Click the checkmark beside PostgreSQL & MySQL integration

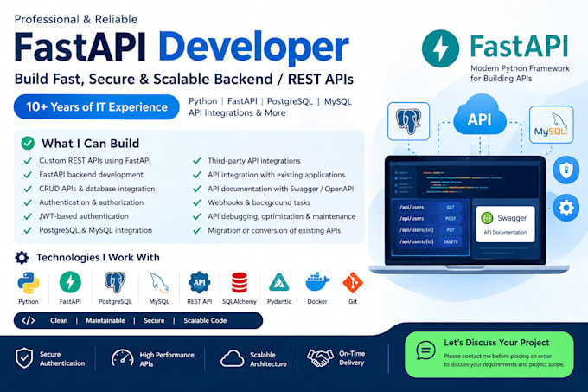[x=28, y=230]
